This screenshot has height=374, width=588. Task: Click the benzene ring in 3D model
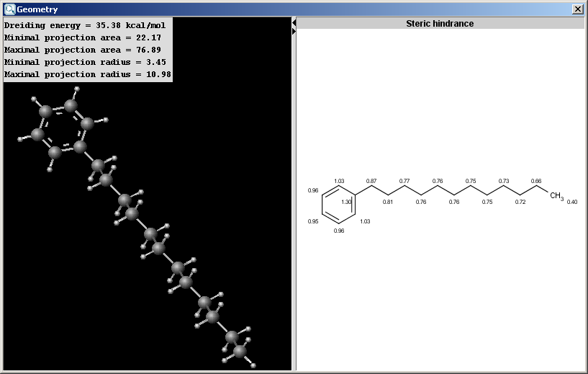click(61, 130)
